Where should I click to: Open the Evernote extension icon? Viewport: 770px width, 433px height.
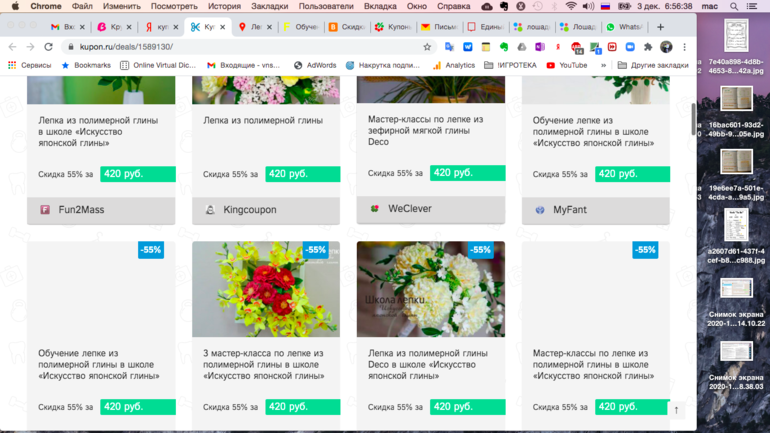click(503, 47)
